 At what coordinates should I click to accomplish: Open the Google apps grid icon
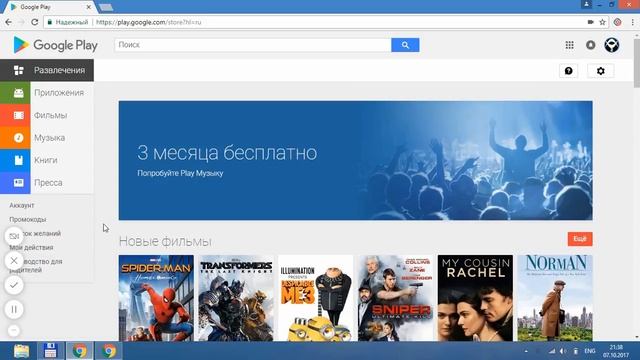tap(569, 45)
